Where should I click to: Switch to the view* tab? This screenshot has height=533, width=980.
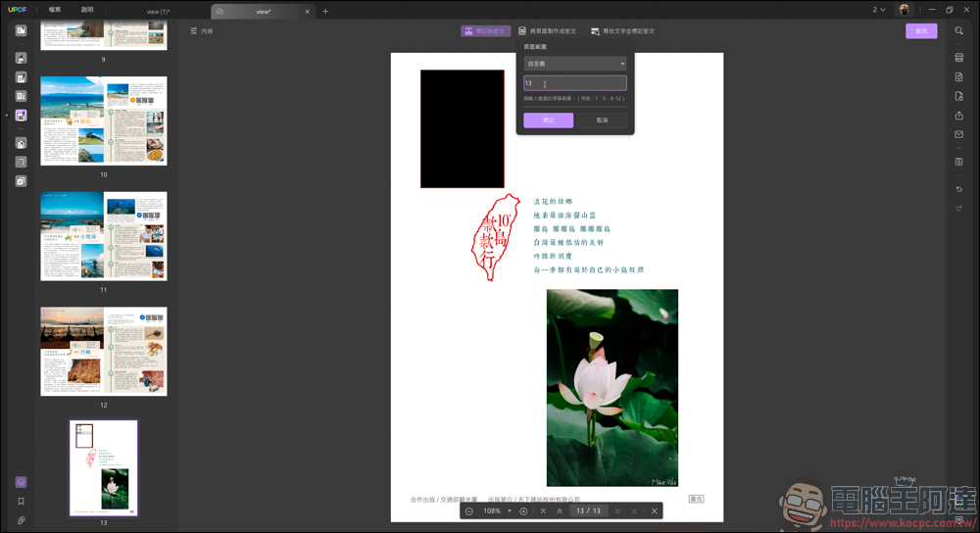coord(263,11)
